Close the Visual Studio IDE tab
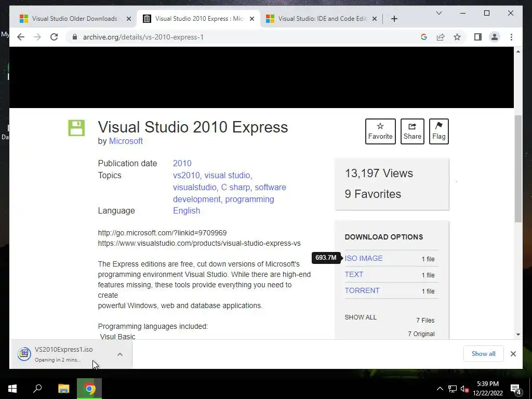 pos(375,19)
